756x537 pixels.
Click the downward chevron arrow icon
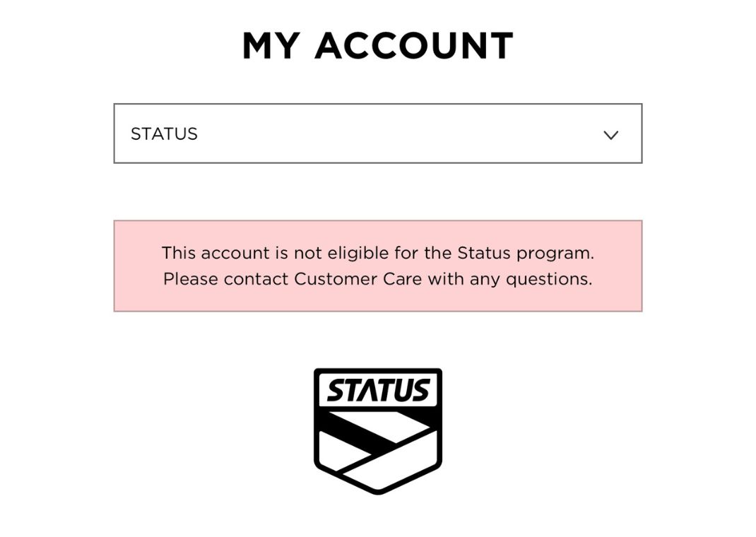(610, 135)
